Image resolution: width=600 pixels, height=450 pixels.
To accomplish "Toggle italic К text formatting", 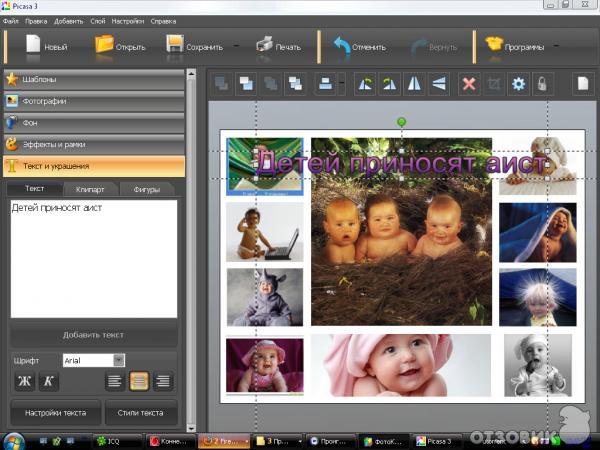I will click(x=48, y=380).
